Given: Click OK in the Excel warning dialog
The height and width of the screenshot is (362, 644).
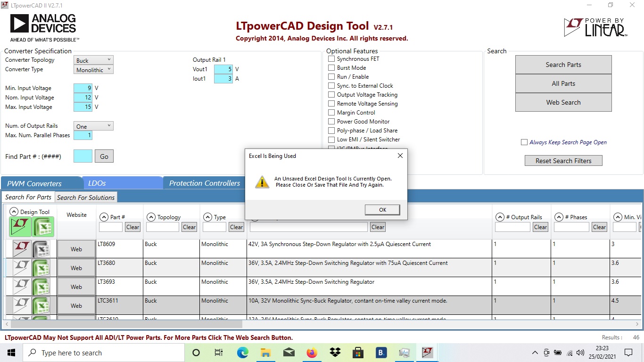Looking at the screenshot, I should pyautogui.click(x=382, y=210).
